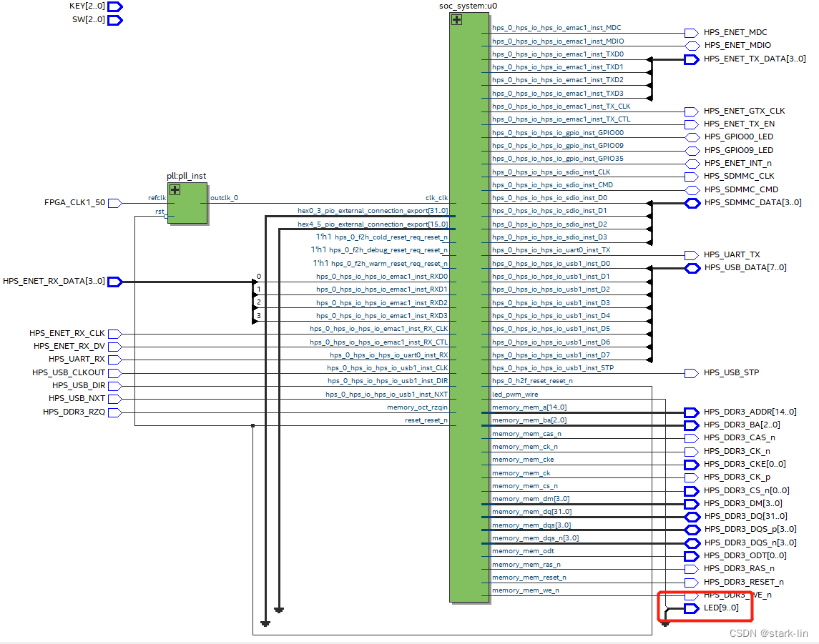
Task: Select the HPS_USB_DATA[7..0] bus pin symbol
Action: pos(692,269)
